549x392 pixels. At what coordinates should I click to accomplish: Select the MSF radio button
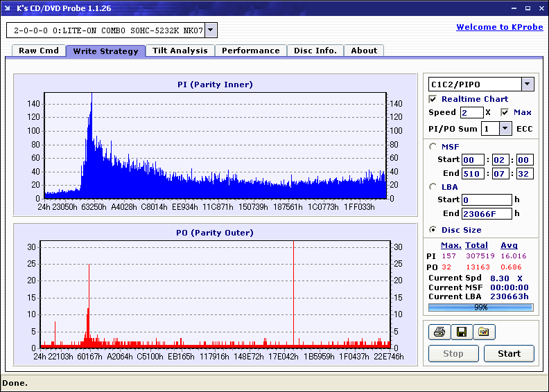click(x=433, y=146)
